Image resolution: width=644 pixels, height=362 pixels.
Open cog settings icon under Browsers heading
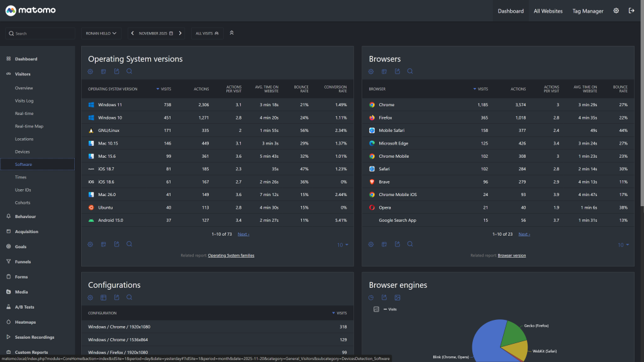click(x=371, y=72)
